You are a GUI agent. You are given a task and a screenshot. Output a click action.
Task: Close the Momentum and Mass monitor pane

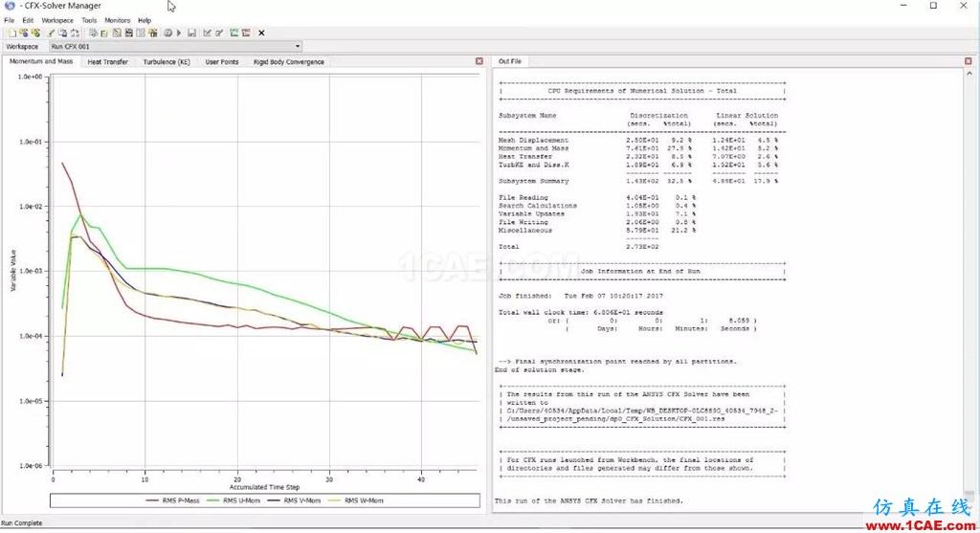(479, 61)
